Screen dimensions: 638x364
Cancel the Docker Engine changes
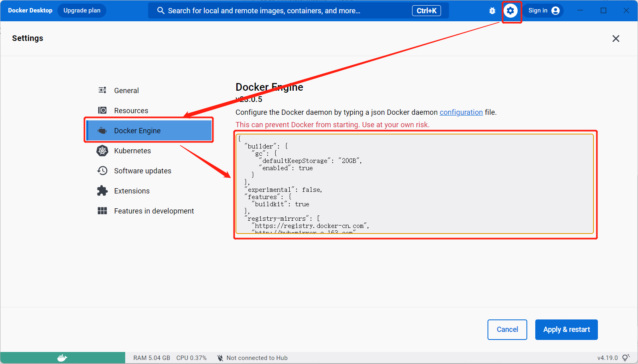(507, 329)
